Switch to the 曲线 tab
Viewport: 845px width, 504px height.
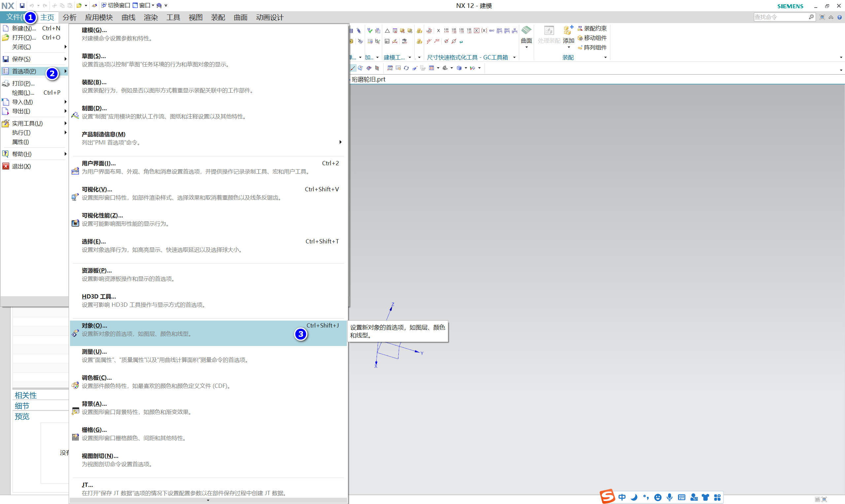(128, 17)
